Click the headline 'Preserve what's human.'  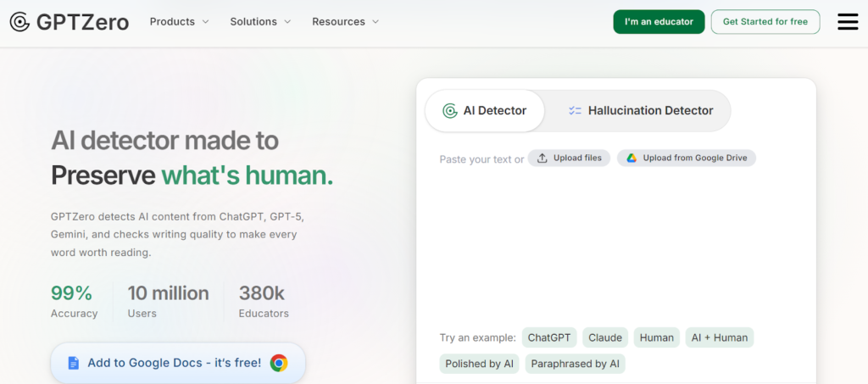192,176
